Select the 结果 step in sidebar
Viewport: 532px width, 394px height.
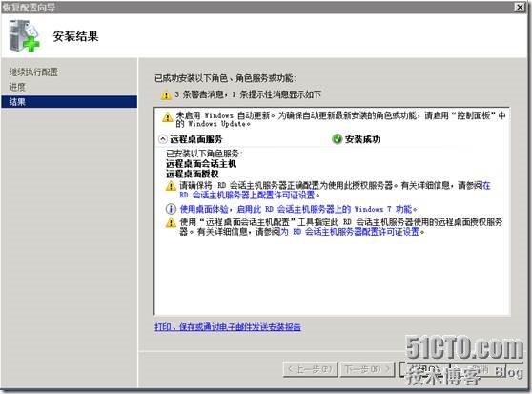tap(70, 102)
